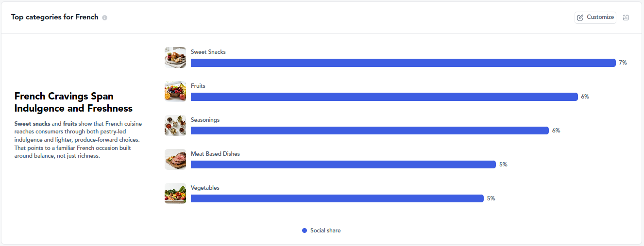Select the Sweet Snacks bar
Screen dimensions: 644x246
[403, 63]
